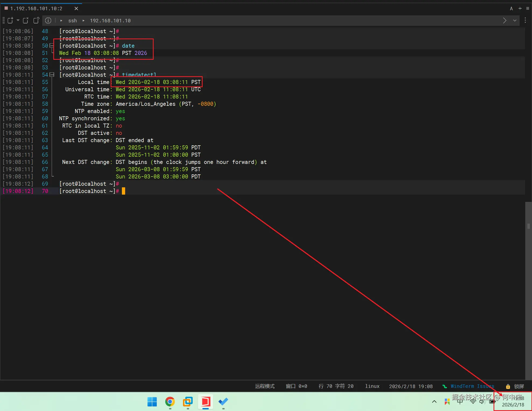Open the tab list menu icon at top right
This screenshot has width=532, height=411.
pyautogui.click(x=528, y=9)
